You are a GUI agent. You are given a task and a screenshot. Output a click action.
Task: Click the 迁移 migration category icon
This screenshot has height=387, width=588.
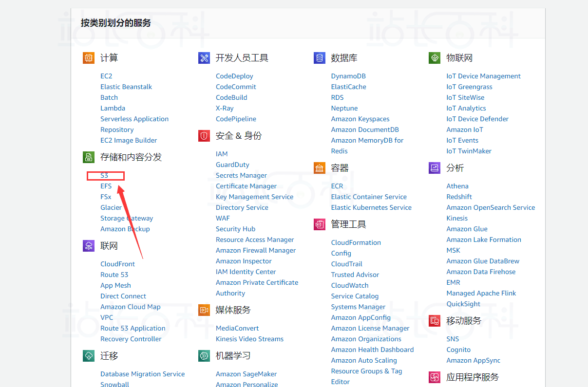88,356
